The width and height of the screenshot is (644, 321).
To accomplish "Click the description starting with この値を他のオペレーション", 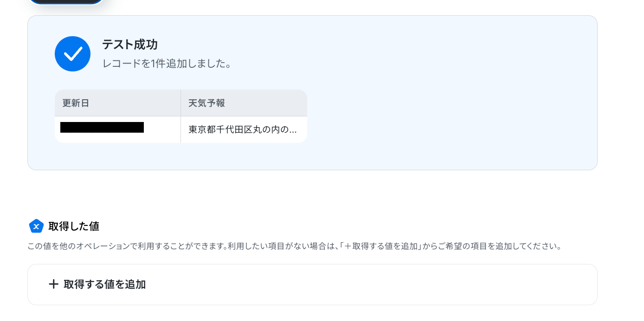I will (295, 246).
